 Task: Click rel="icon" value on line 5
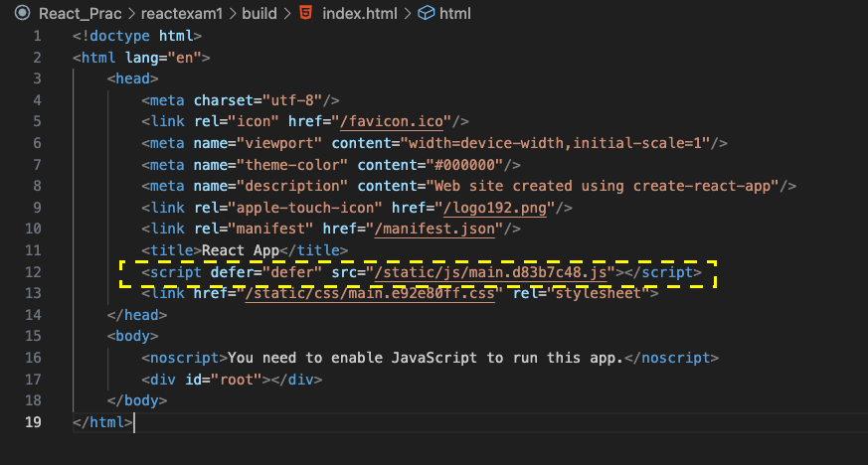[253, 121]
